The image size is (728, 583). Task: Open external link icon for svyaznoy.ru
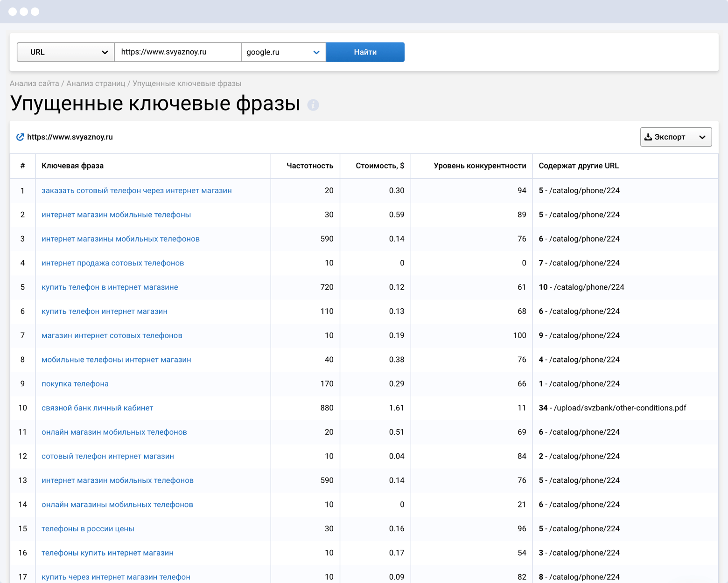pos(20,137)
